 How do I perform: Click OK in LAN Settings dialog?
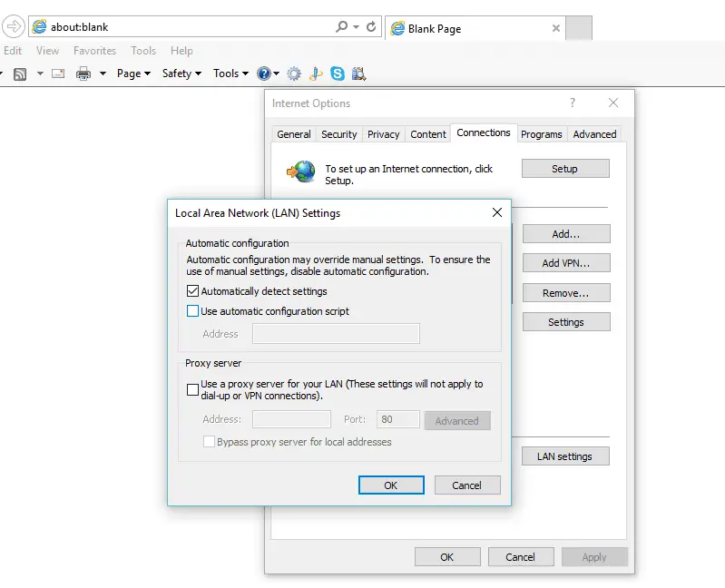pyautogui.click(x=391, y=485)
